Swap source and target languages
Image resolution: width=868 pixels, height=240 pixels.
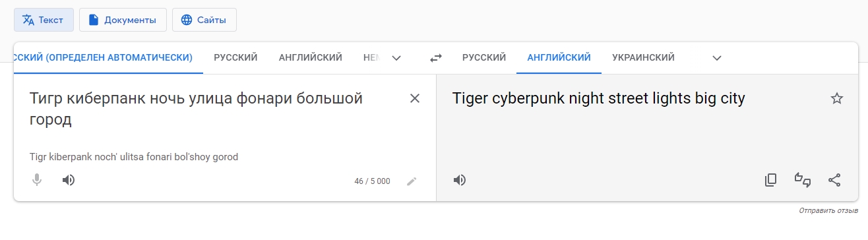(x=436, y=58)
